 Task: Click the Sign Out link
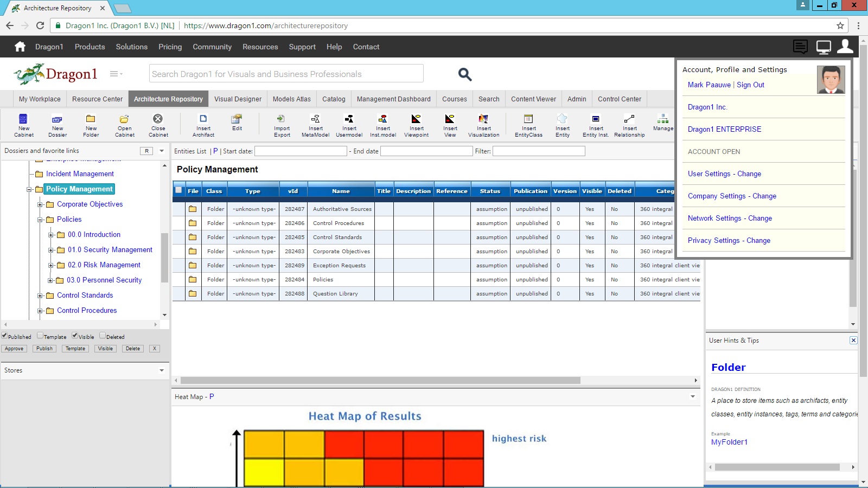751,85
